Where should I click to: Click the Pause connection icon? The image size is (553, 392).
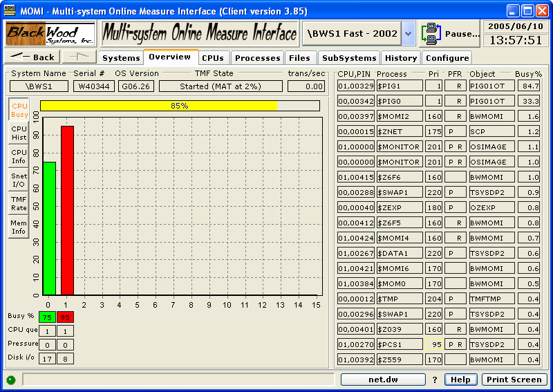tap(431, 33)
